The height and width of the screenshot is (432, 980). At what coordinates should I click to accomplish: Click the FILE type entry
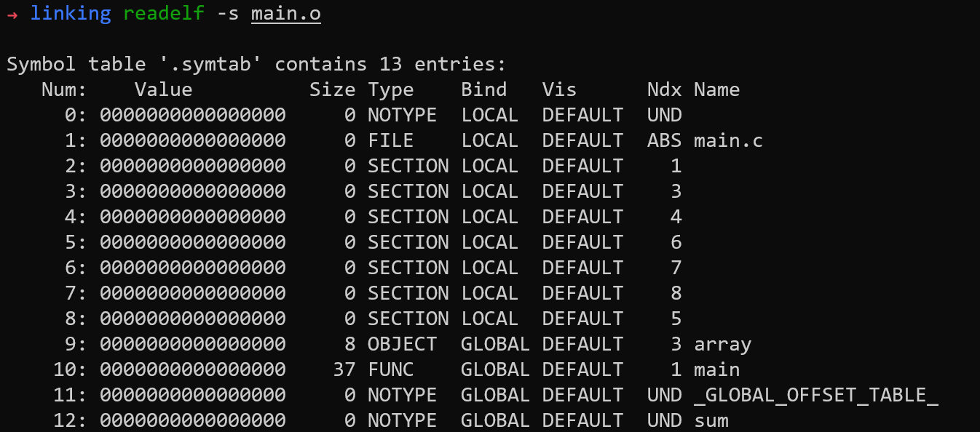390,140
